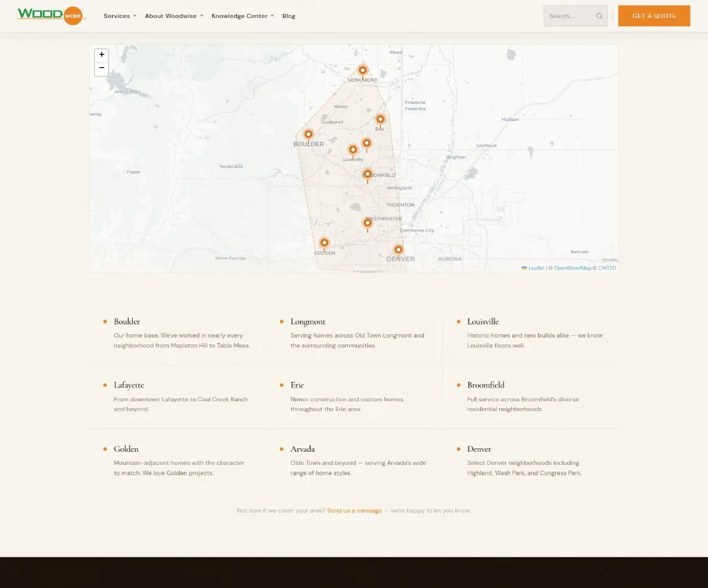This screenshot has width=708, height=588.
Task: Click the marker near Westminster
Action: pos(367,222)
